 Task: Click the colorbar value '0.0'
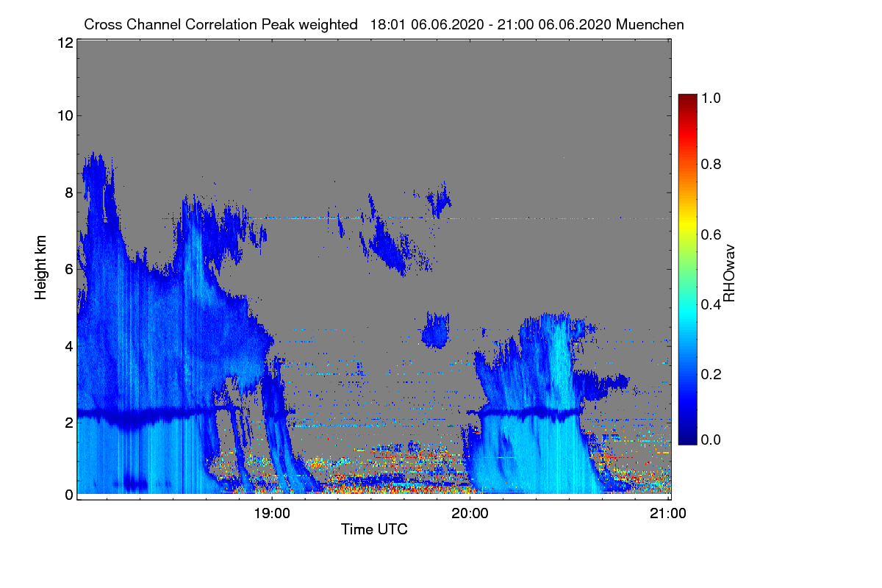coord(710,440)
